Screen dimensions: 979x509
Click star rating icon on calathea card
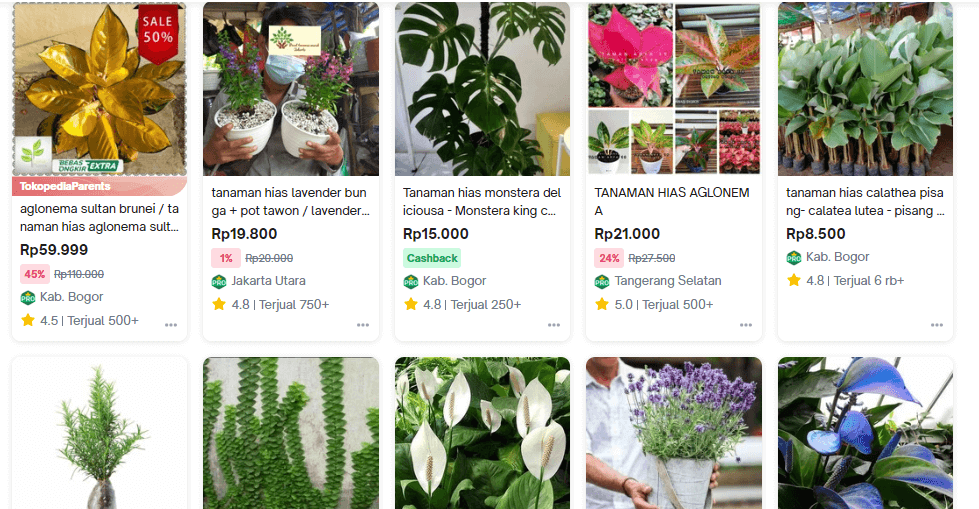pos(794,280)
